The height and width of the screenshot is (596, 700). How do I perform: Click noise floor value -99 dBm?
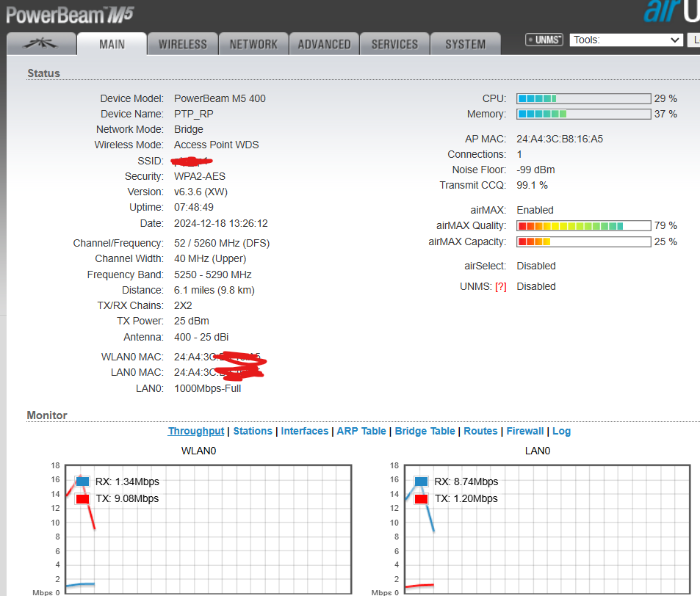point(535,170)
